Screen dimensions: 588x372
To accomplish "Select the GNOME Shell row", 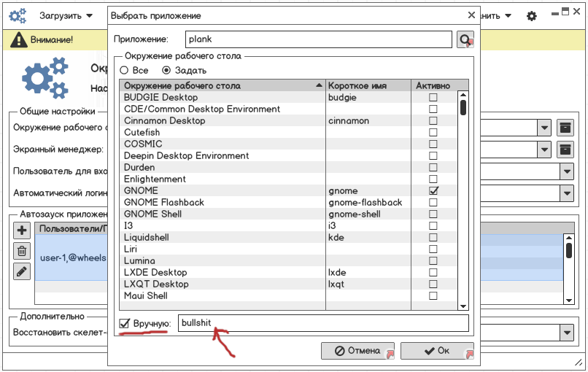I will pyautogui.click(x=288, y=214).
